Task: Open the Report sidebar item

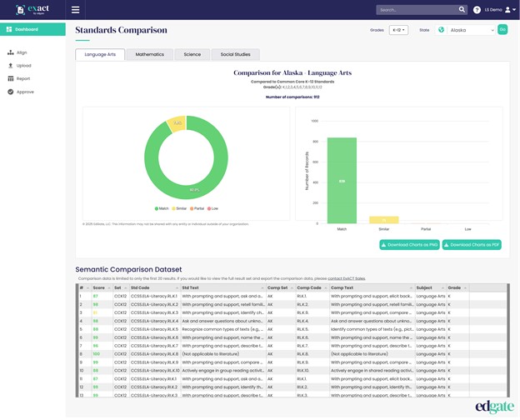Action: pos(23,79)
